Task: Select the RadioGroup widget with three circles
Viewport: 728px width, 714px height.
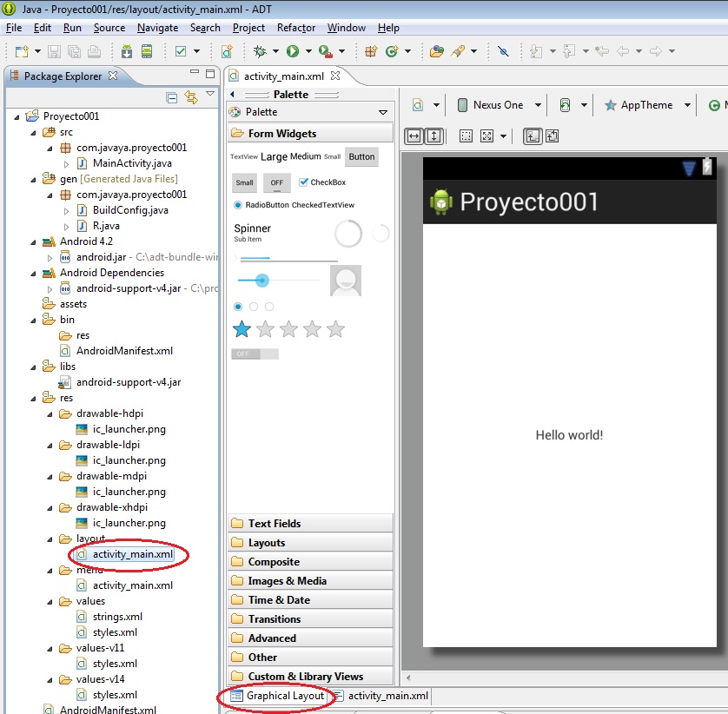Action: pyautogui.click(x=254, y=307)
